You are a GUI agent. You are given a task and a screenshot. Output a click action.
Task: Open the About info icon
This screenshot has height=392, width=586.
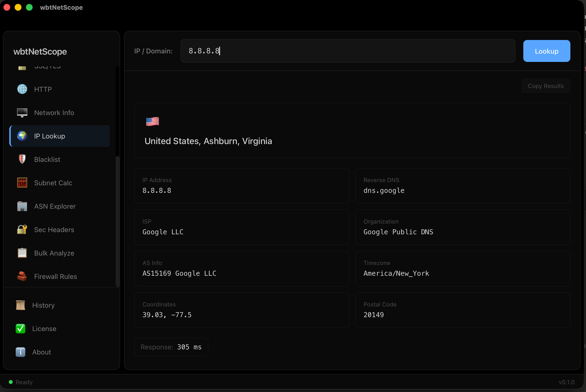(20, 352)
